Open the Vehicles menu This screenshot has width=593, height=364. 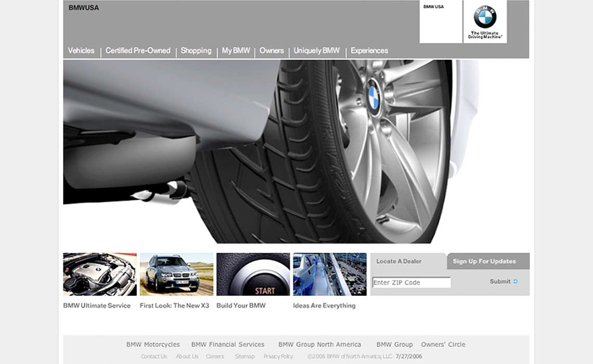(x=81, y=50)
